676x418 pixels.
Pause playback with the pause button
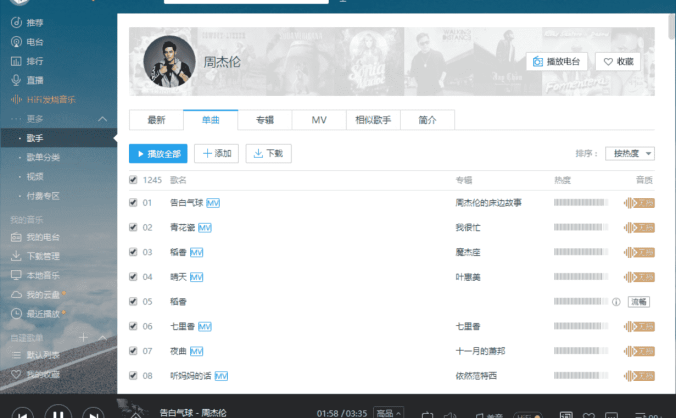point(58,413)
